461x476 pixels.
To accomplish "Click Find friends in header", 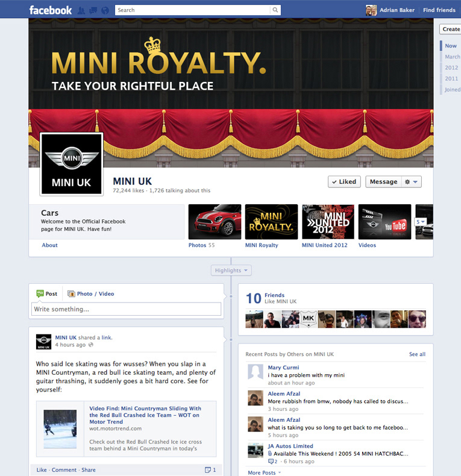I will (x=439, y=10).
